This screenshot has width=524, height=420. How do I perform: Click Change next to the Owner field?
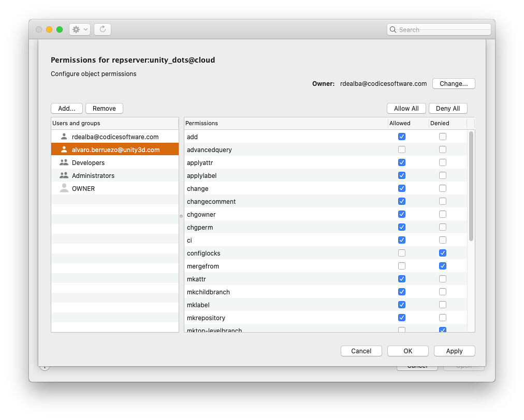(454, 83)
